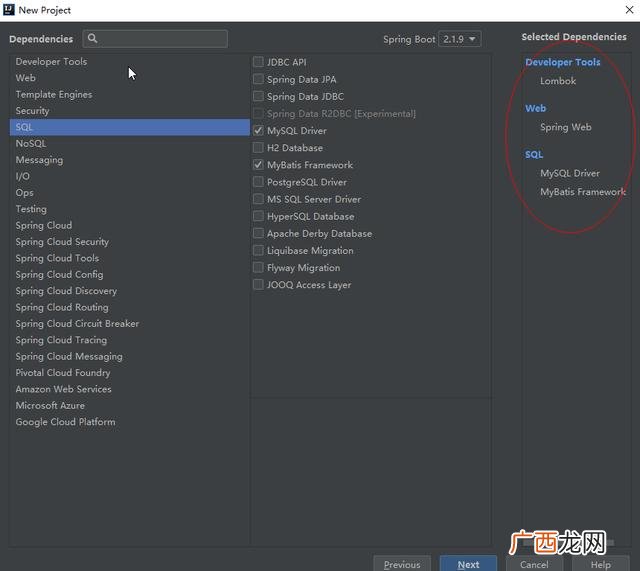
Task: Choose Spring Cloud Tools
Action: (x=129, y=258)
